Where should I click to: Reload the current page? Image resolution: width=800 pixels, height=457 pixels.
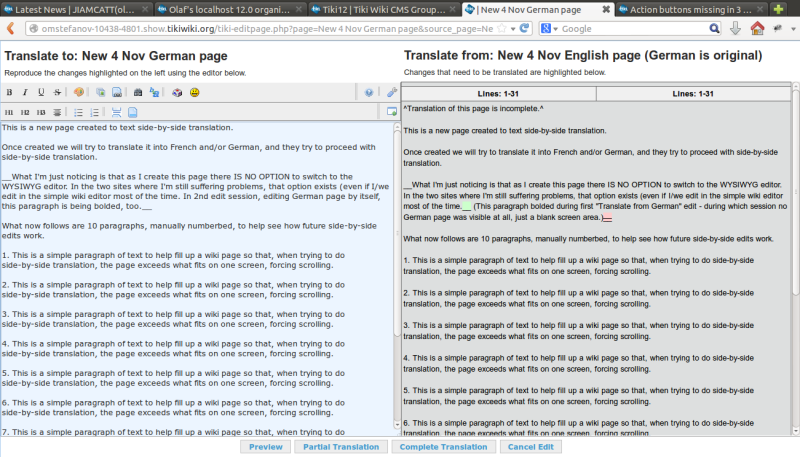point(524,29)
